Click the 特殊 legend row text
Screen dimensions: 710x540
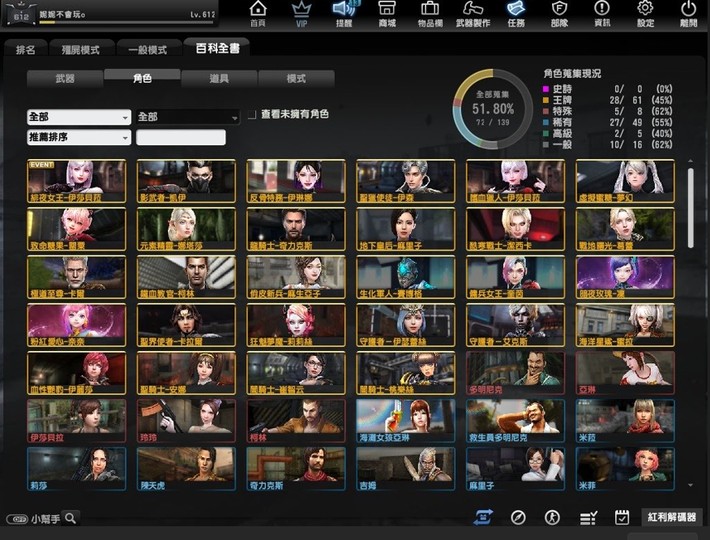click(562, 111)
